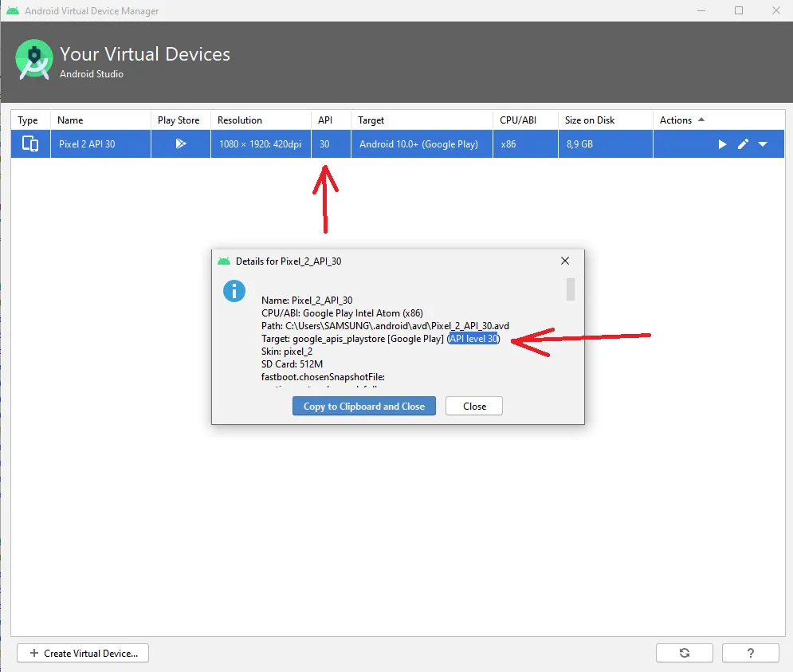Click the CPU/ABI: Google Play Intel Atom line

pos(342,312)
